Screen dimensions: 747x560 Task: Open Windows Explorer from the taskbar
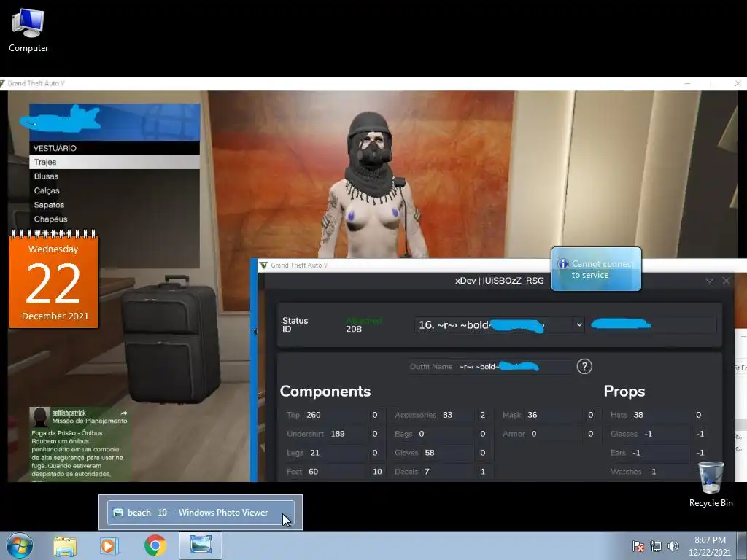pyautogui.click(x=65, y=546)
